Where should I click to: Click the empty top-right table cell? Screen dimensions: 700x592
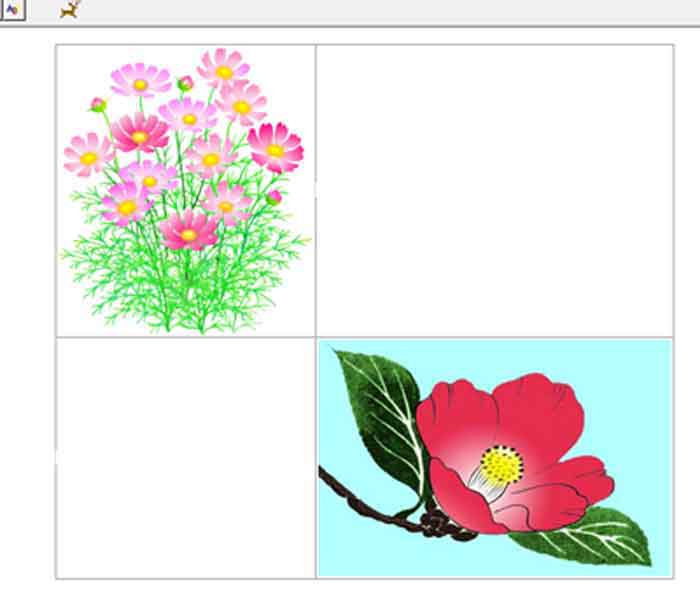pos(494,190)
